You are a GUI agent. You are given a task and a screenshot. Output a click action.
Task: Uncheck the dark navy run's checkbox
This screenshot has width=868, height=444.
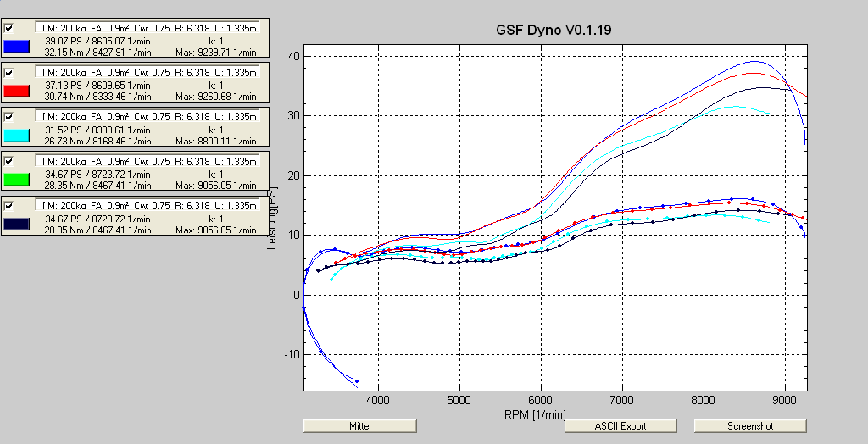pos(9,204)
